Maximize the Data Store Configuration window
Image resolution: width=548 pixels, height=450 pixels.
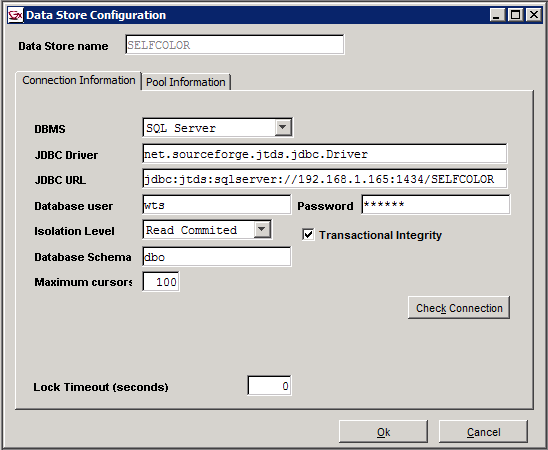pyautogui.click(x=515, y=15)
